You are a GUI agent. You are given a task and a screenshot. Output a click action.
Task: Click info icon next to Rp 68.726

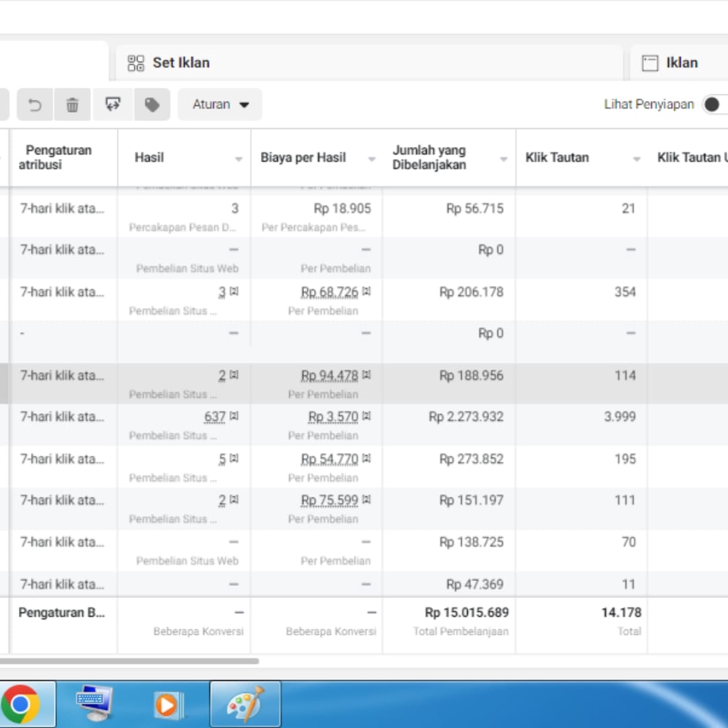(x=367, y=291)
